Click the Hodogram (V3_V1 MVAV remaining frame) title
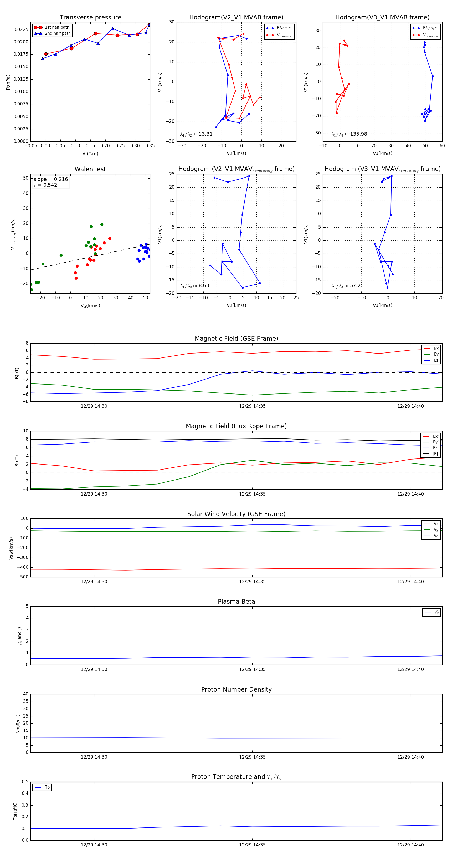The width and height of the screenshot is (473, 868). point(382,169)
